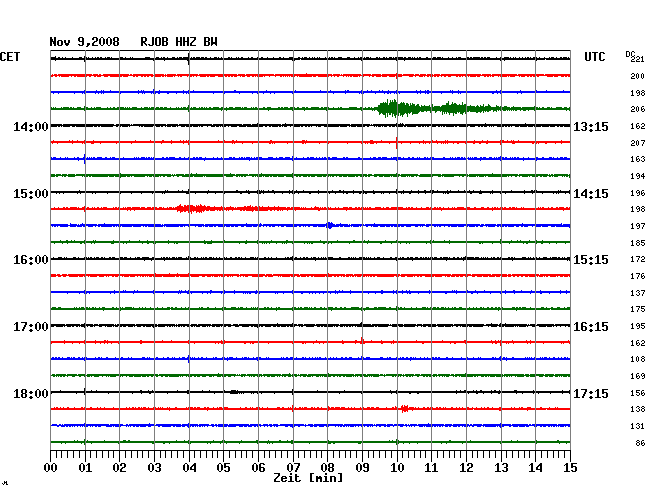650x494 pixels.
Task: Select the "18:00" CET time label
Action: (x=31, y=393)
